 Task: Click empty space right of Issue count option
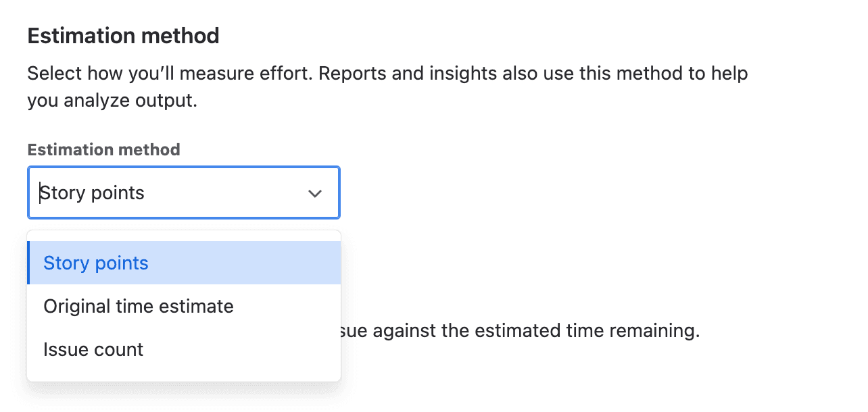coord(257,349)
